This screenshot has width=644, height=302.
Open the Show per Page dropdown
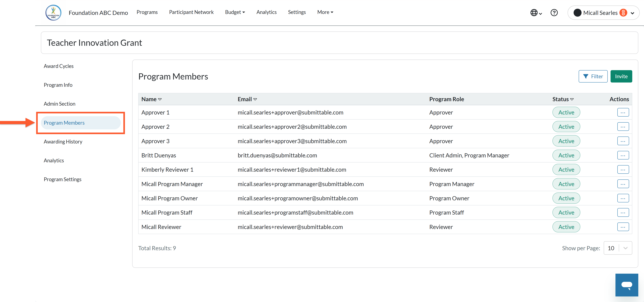pos(618,248)
